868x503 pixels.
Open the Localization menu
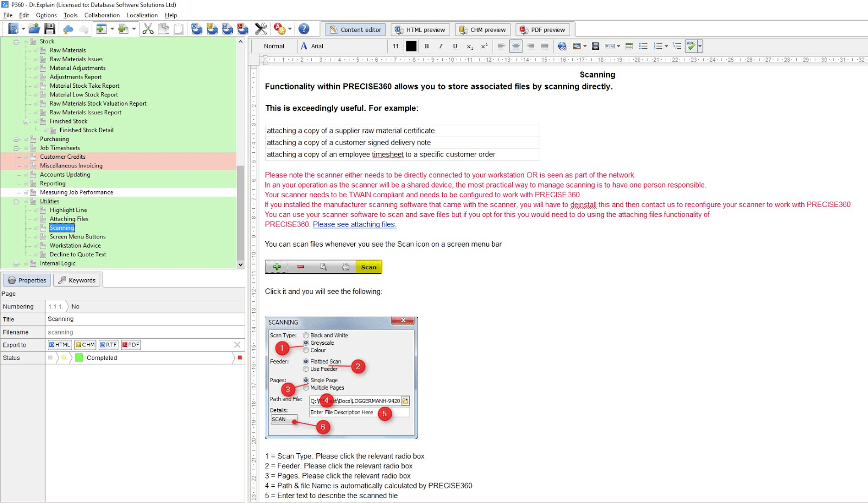[x=142, y=15]
